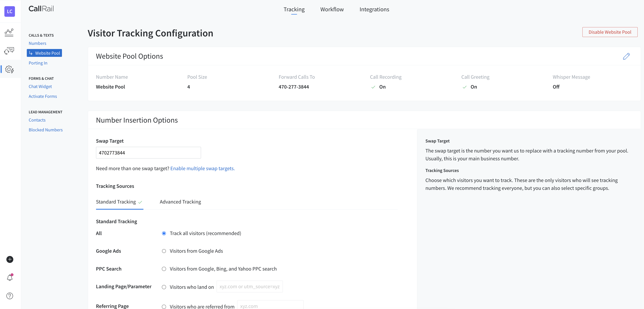The width and height of the screenshot is (644, 309).
Task: Open Website Pool in sidebar
Action: (x=44, y=53)
